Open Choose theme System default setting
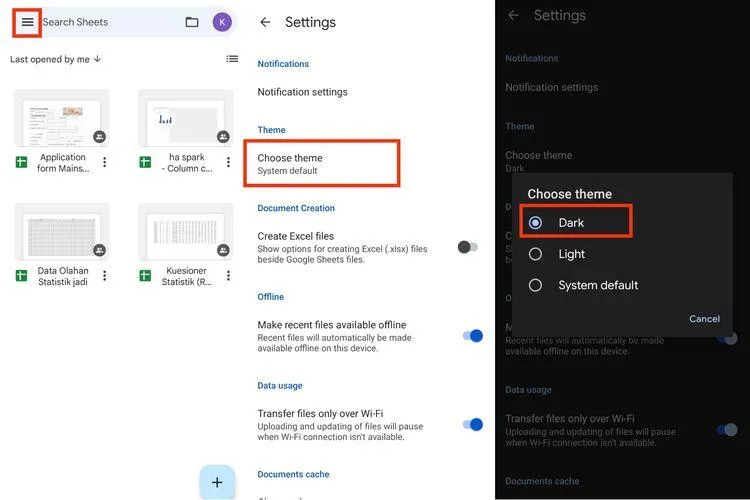 [x=321, y=164]
